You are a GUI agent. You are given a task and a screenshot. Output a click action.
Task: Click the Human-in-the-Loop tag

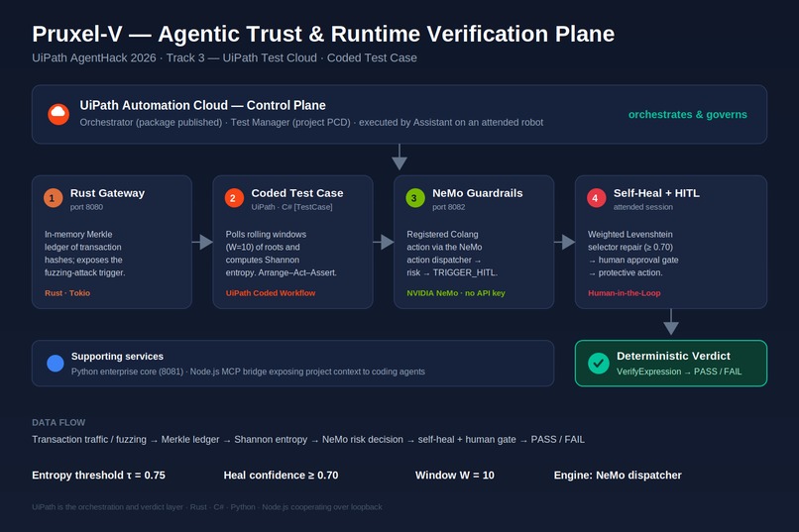625,292
